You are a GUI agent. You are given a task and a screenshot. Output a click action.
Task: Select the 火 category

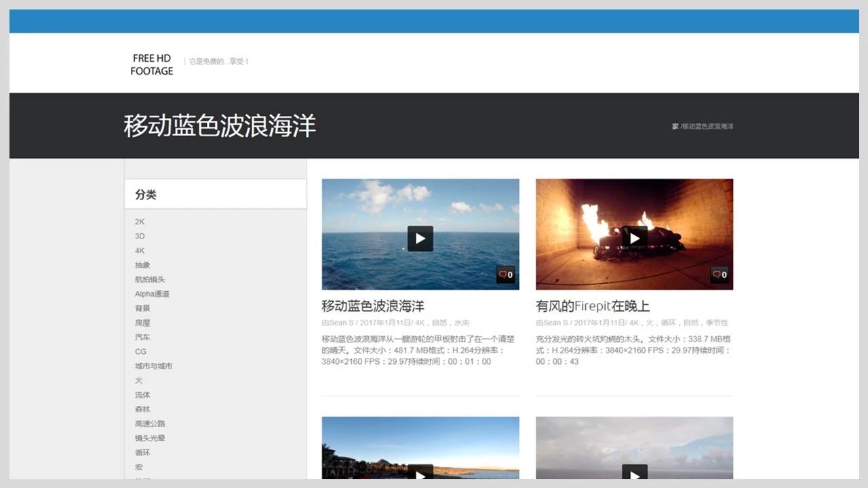(138, 380)
